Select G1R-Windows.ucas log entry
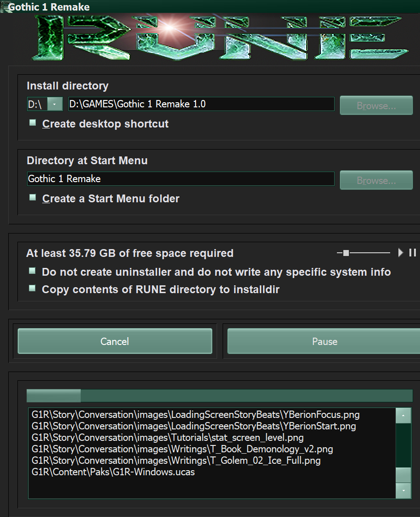420x517 pixels. pyautogui.click(x=113, y=472)
